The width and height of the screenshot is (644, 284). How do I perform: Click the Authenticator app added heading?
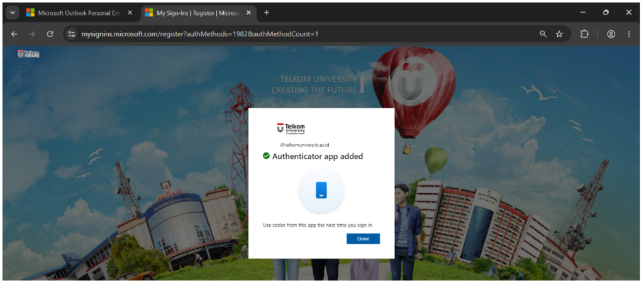click(x=318, y=156)
